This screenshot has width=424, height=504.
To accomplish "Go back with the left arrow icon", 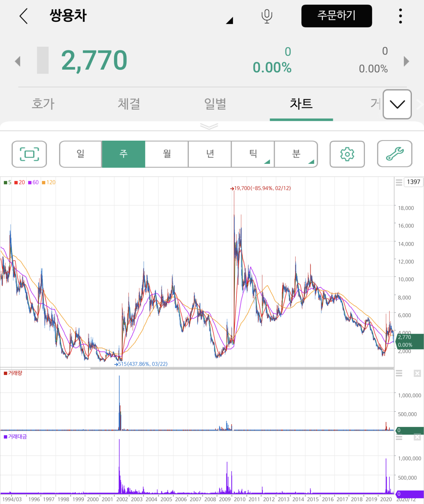I will point(24,16).
